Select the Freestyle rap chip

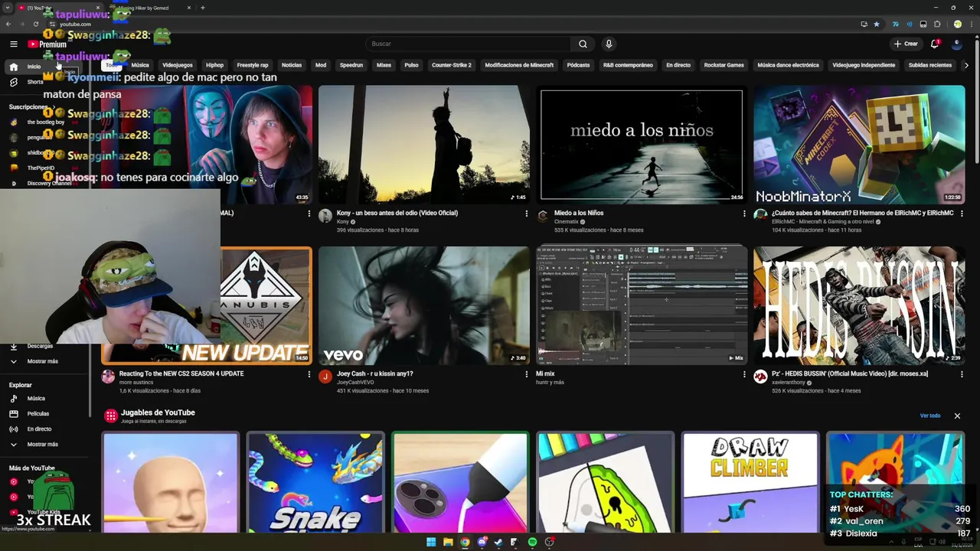253,65
